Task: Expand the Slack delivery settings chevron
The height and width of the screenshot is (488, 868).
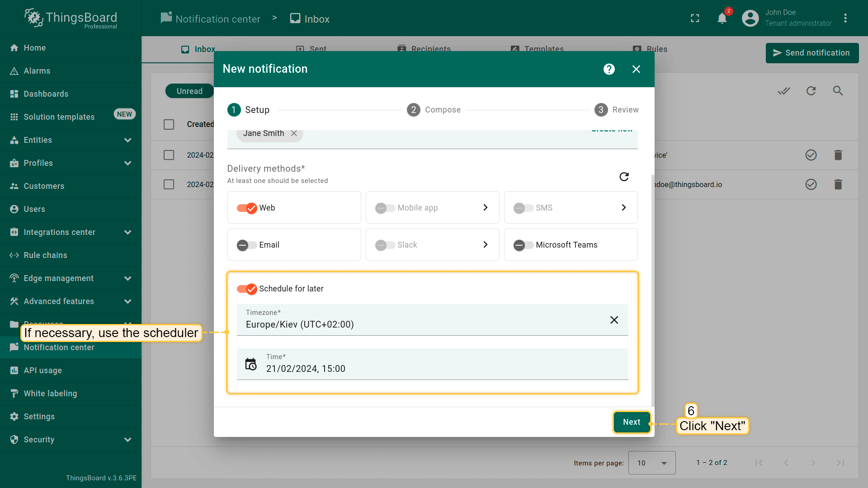Action: click(x=485, y=244)
